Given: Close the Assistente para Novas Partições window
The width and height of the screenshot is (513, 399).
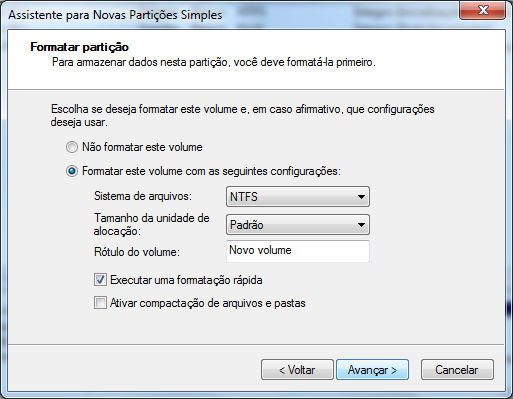Looking at the screenshot, I should 482,11.
